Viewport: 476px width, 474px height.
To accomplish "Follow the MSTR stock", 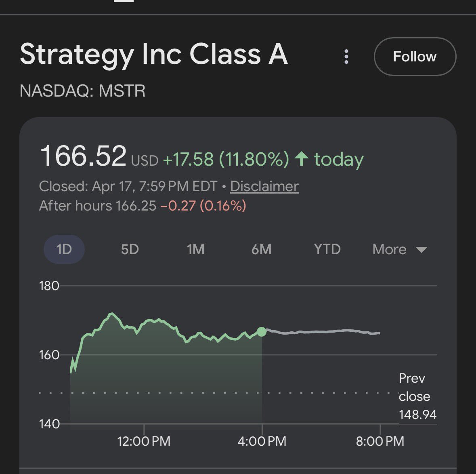I will [x=415, y=57].
